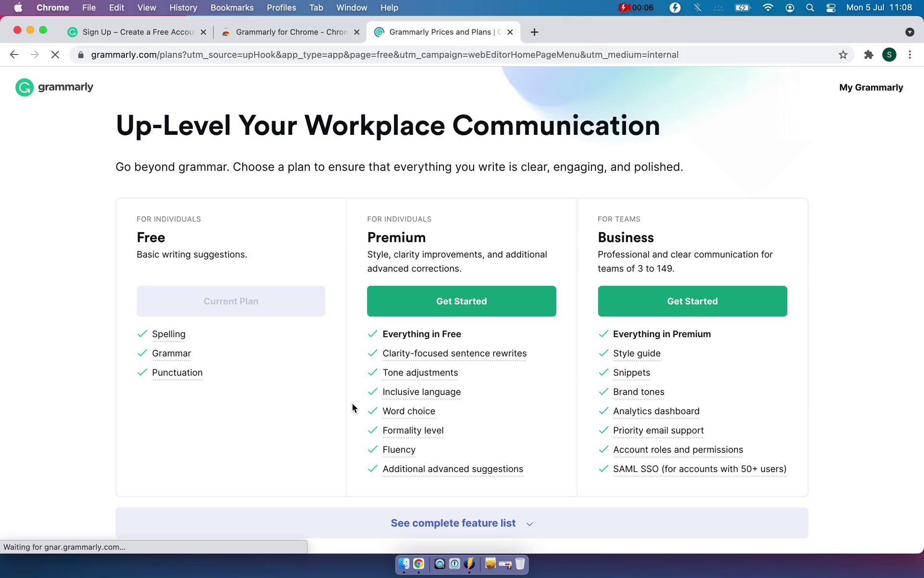Click Style guide feature
924x578 pixels.
click(x=637, y=354)
